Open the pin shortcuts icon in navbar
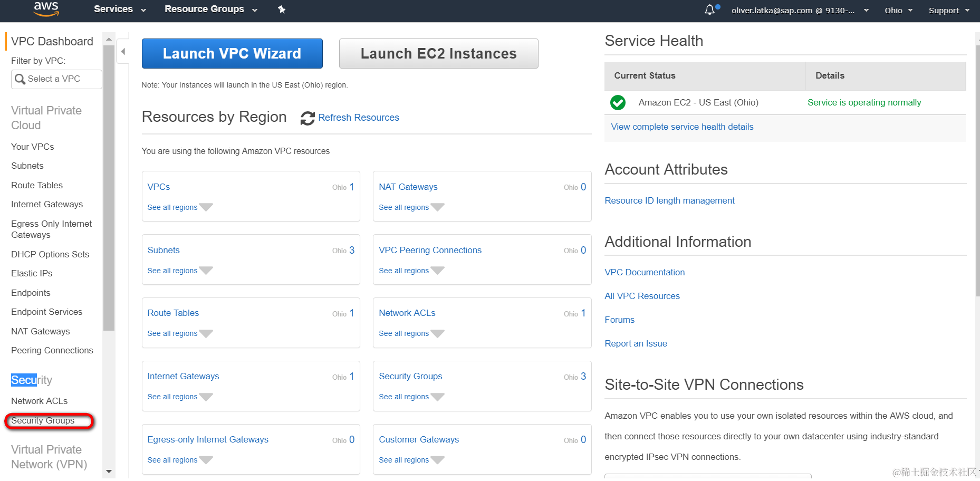This screenshot has width=980, height=481. coord(282,9)
